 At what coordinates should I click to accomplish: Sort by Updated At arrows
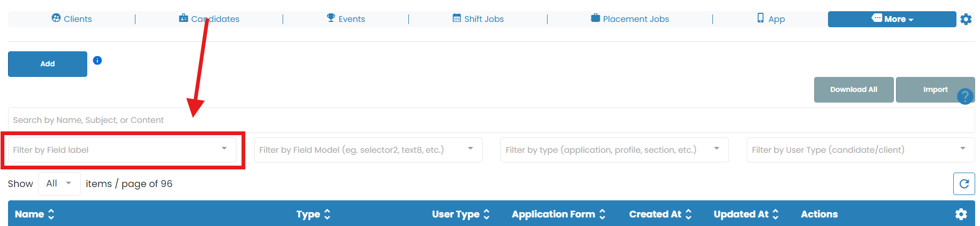pos(775,214)
